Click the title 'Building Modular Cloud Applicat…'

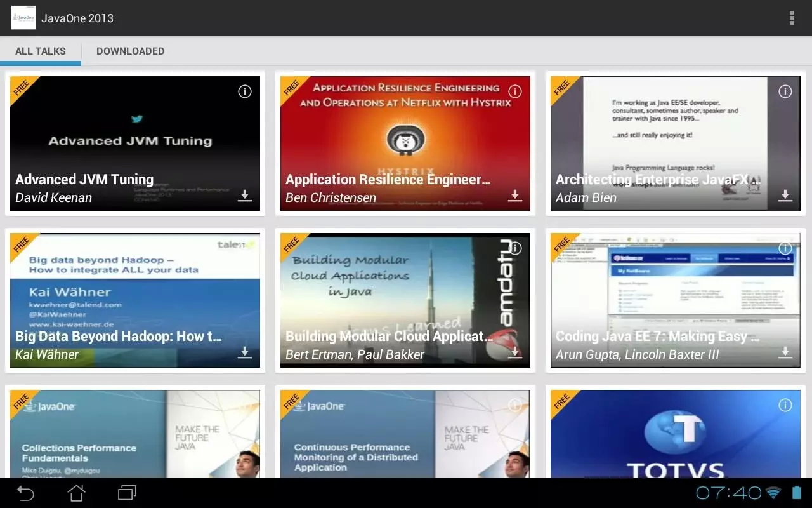[x=390, y=337]
